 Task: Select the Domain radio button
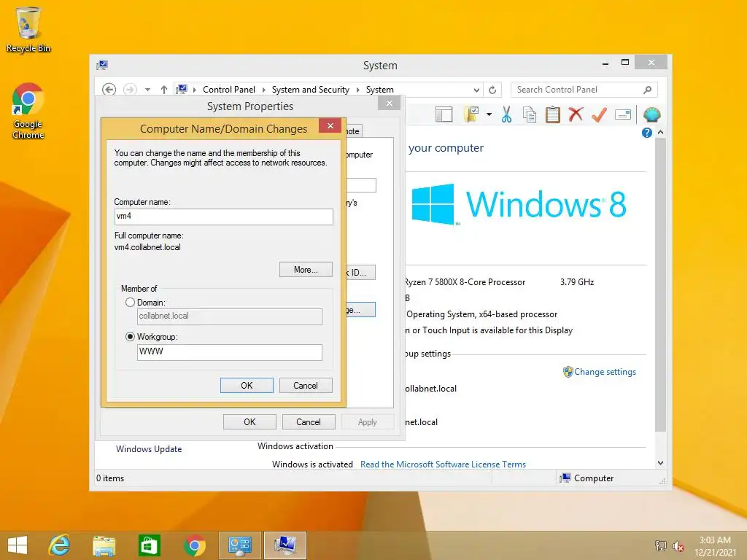coord(130,303)
